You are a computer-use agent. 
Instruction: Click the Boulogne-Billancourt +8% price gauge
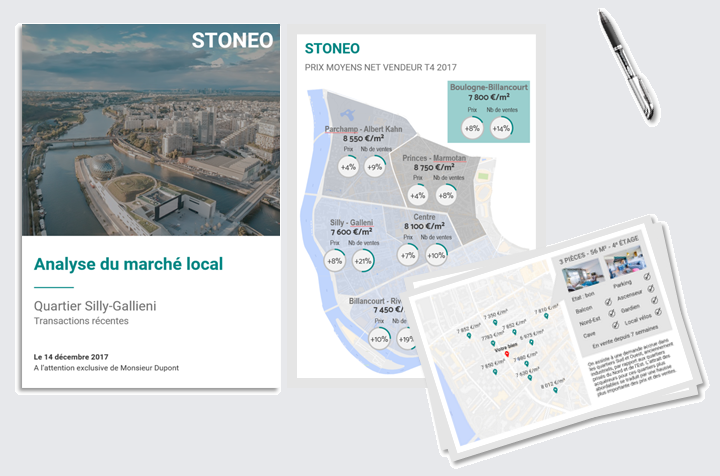472,128
